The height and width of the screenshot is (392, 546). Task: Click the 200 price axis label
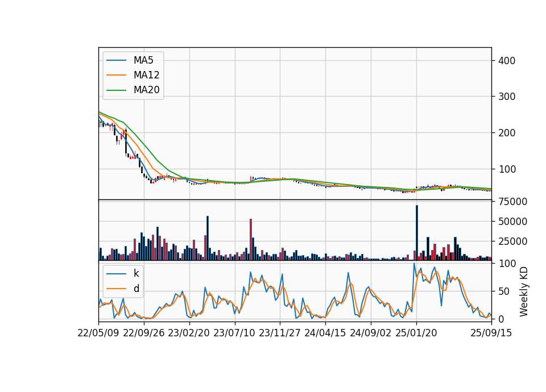tap(507, 132)
